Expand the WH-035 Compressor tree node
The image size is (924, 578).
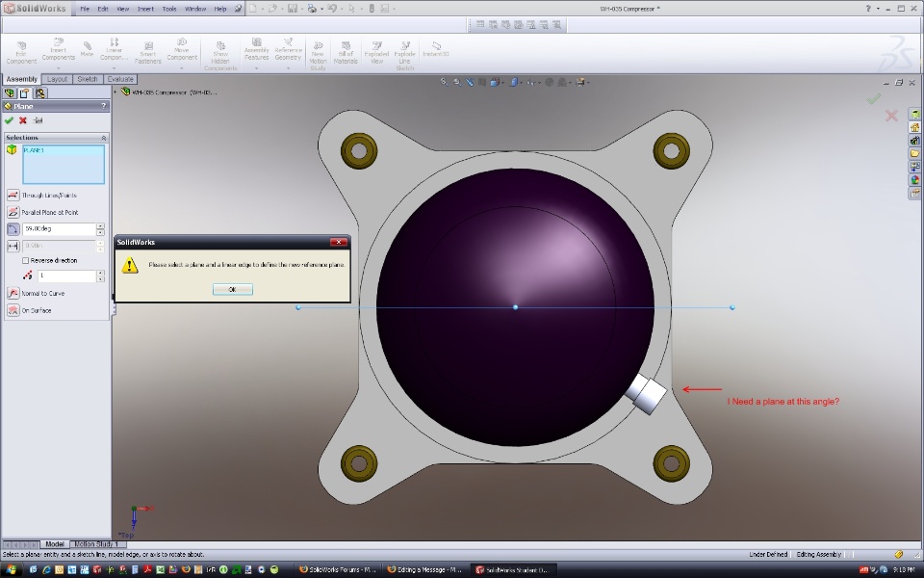click(x=115, y=92)
